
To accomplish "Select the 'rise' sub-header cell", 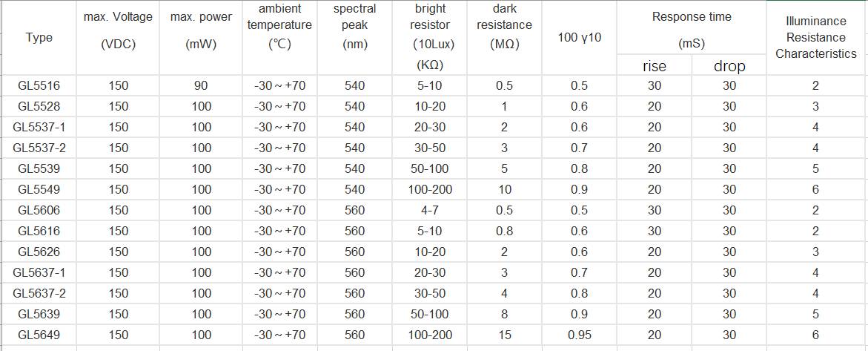I will point(654,66).
